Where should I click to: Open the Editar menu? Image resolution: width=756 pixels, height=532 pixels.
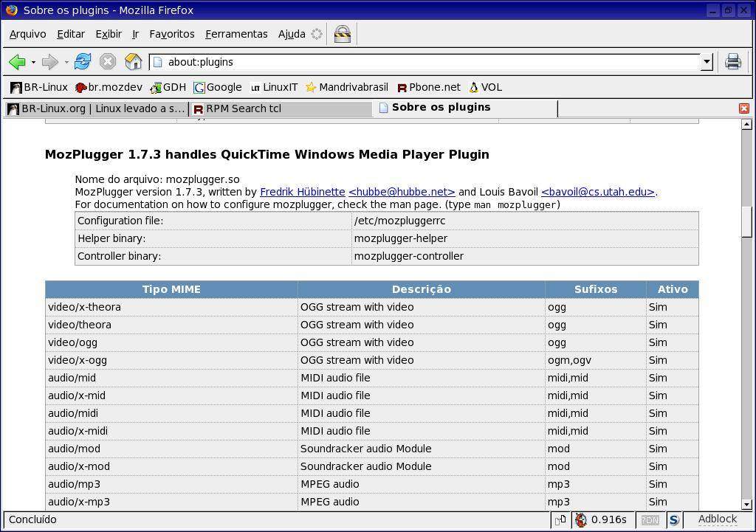click(x=71, y=34)
